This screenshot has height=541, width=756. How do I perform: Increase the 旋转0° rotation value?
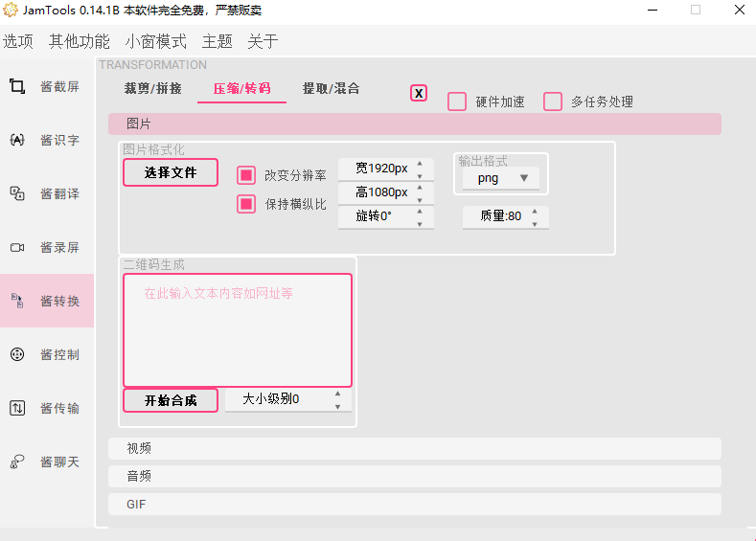pyautogui.click(x=420, y=212)
